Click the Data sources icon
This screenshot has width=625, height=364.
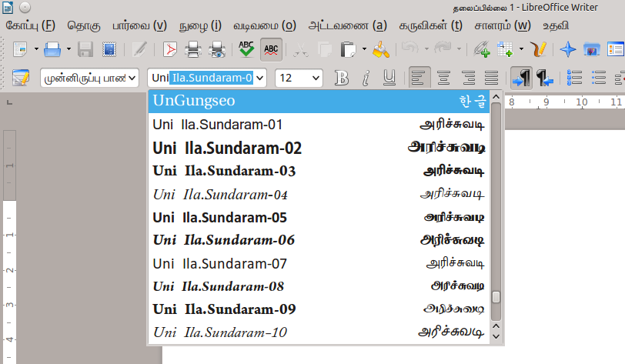click(x=616, y=49)
